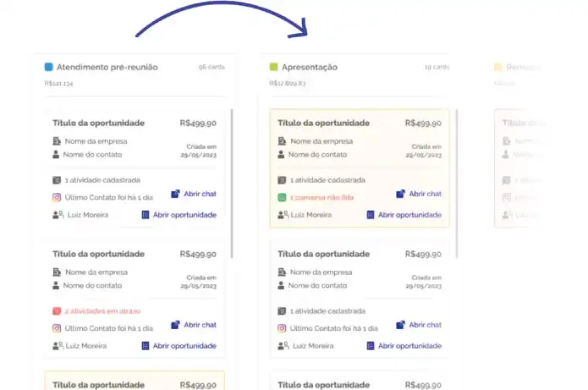
Task: Click the Apresentação column scrollbar
Action: coord(457,182)
